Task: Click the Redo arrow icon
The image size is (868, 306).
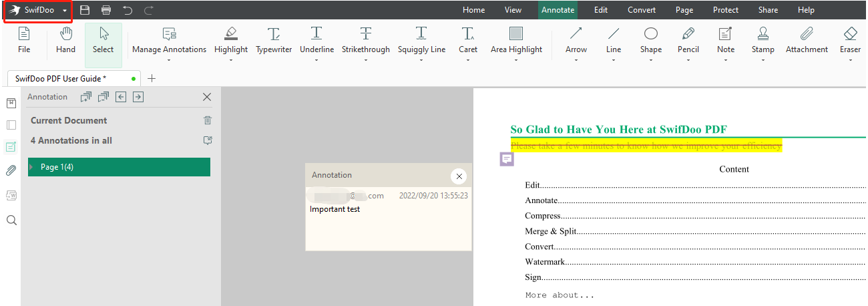Action: tap(149, 10)
